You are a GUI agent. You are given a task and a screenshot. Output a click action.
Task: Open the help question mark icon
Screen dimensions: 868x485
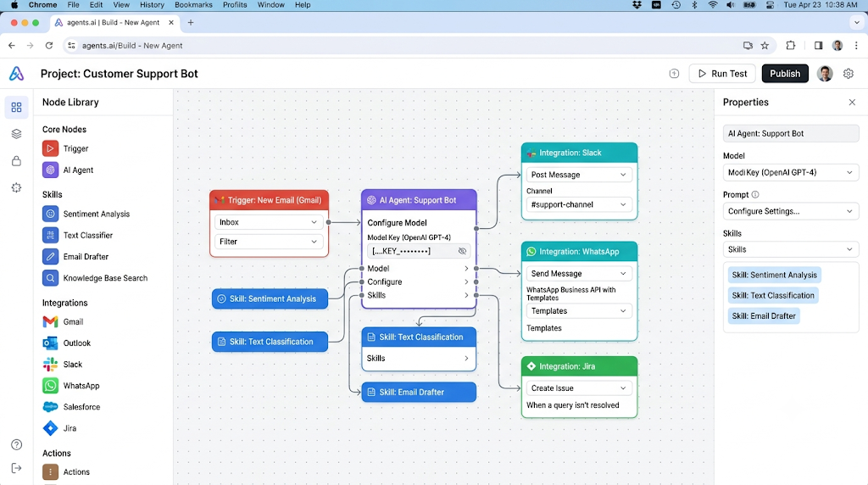click(x=17, y=444)
